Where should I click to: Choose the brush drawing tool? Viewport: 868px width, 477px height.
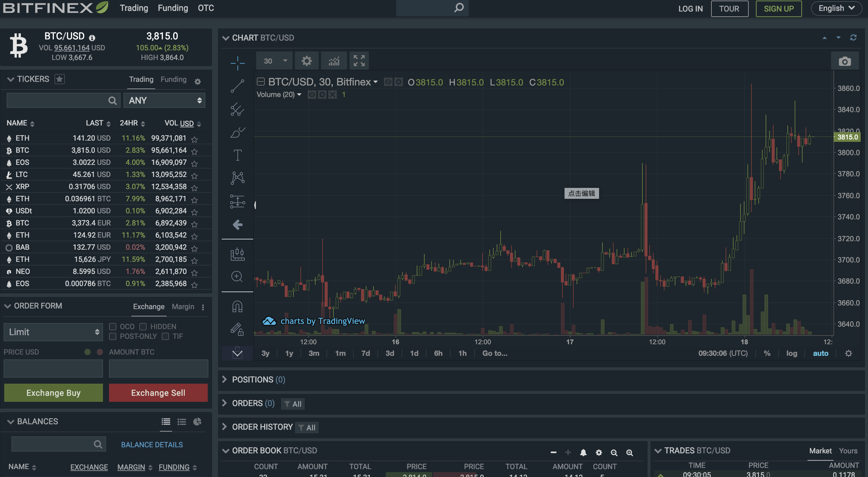pos(237,132)
